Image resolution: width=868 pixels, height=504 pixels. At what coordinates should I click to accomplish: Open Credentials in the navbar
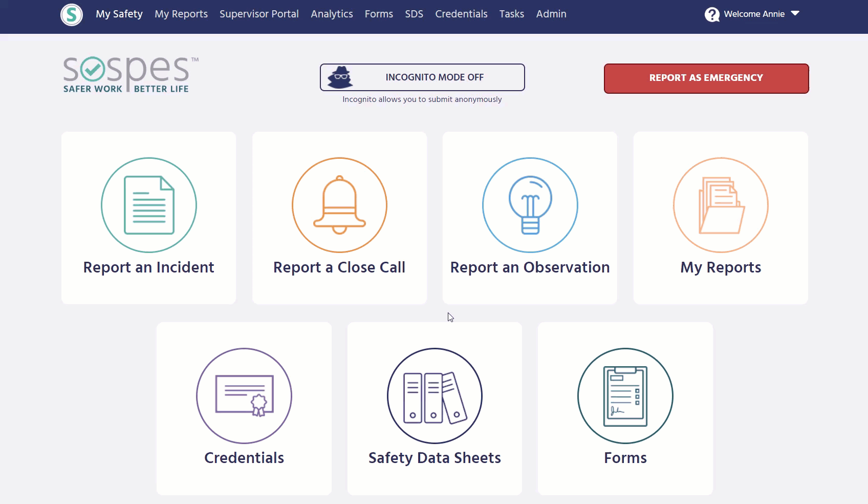click(x=461, y=14)
